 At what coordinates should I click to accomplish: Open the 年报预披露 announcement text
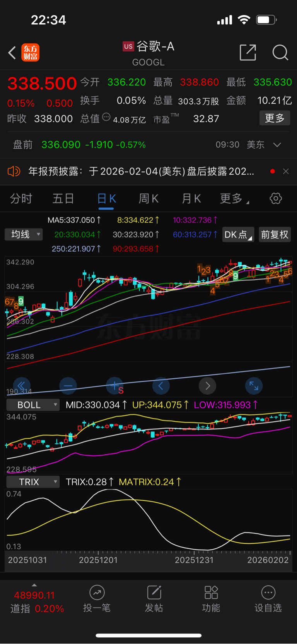(141, 171)
